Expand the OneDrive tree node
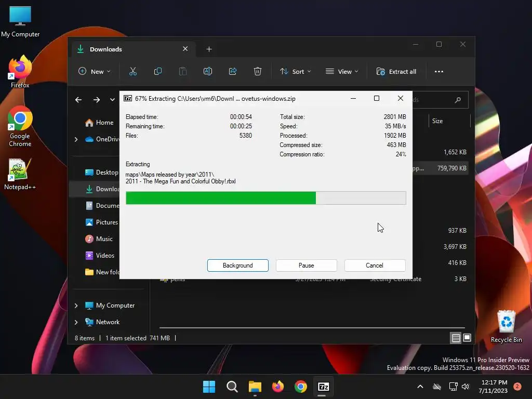The image size is (532, 399). coord(76,139)
